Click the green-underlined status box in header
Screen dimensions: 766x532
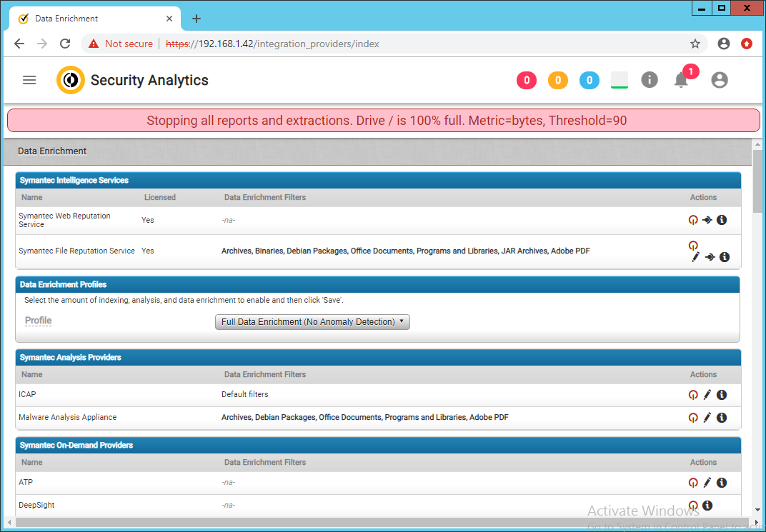[620, 80]
